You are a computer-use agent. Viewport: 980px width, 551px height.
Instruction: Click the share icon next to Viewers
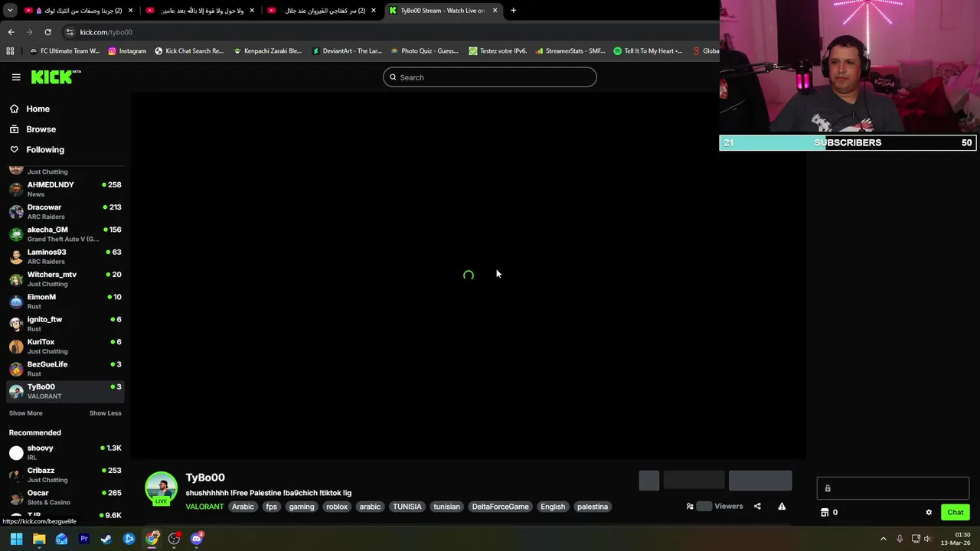pyautogui.click(x=757, y=506)
